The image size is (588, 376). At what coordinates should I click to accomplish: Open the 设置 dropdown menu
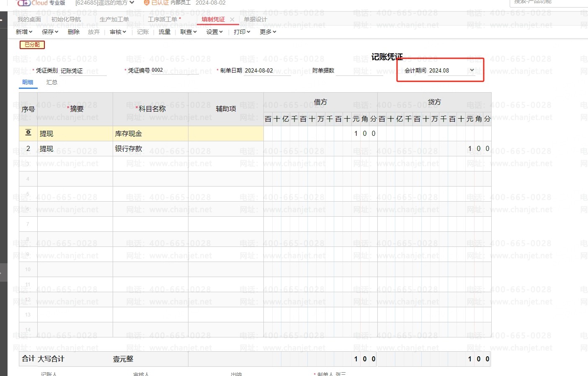(214, 32)
